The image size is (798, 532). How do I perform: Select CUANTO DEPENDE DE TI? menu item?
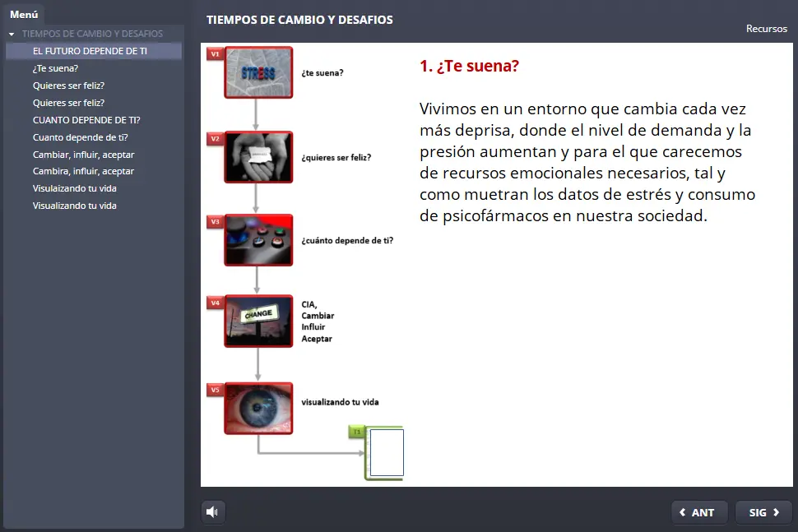[86, 120]
